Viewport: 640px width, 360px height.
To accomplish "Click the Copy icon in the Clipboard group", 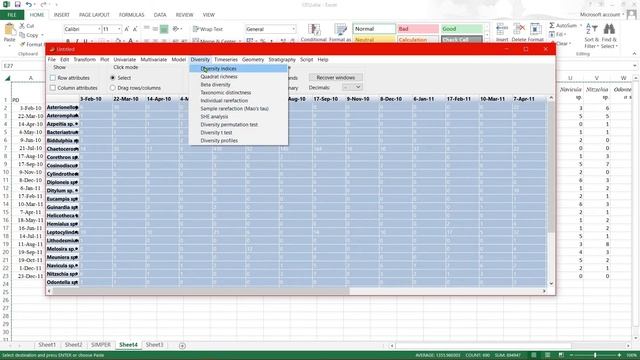I will [22, 35].
